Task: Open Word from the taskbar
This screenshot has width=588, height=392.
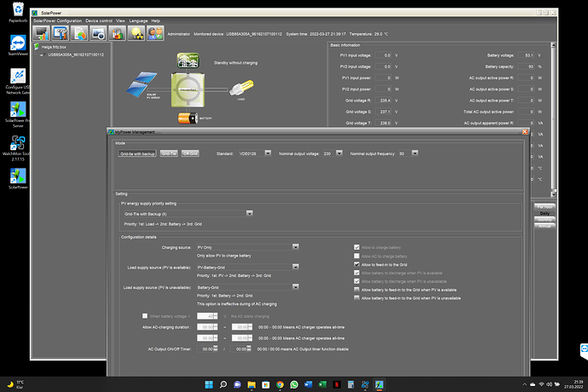Action: coord(308,384)
